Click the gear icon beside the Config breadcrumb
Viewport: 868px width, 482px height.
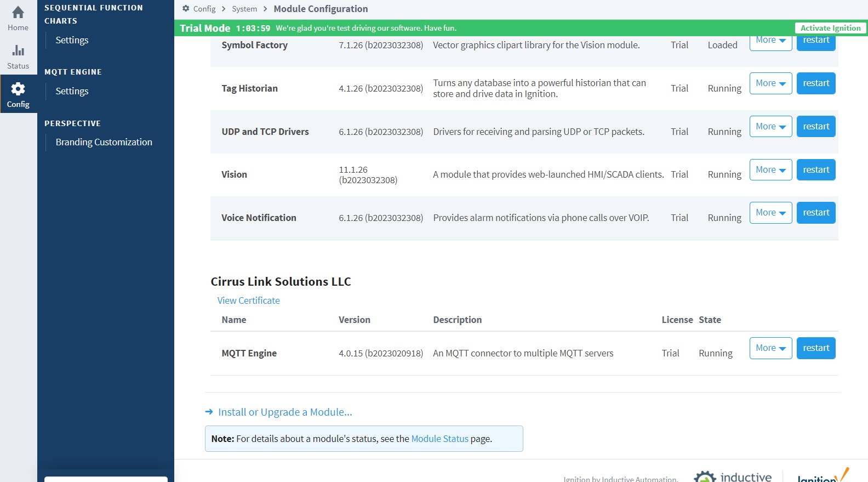click(x=186, y=9)
